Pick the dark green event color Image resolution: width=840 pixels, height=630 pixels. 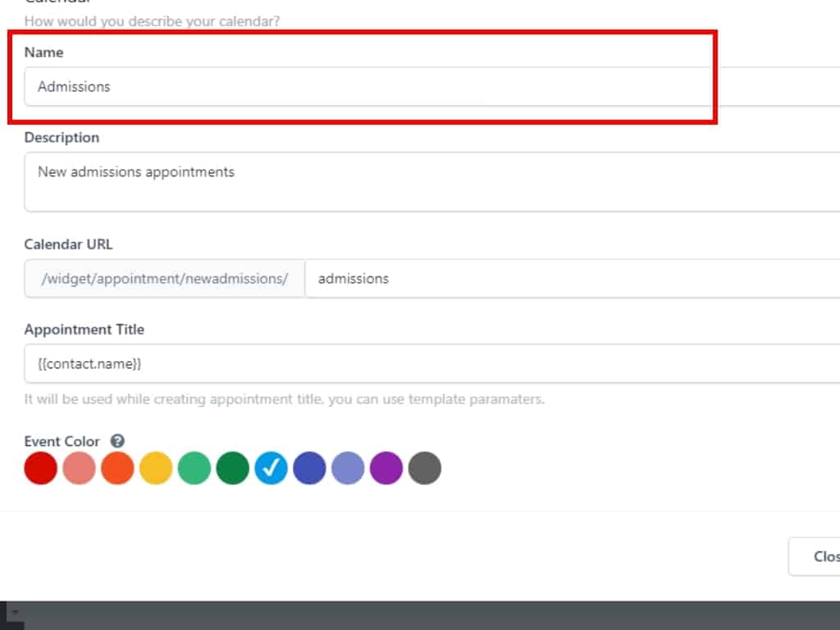pos(233,468)
